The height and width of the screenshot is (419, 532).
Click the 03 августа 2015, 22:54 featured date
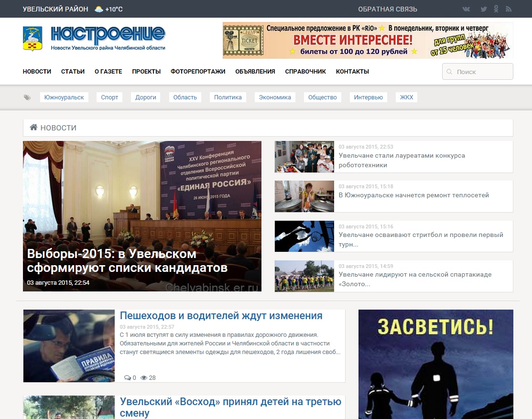(58, 283)
